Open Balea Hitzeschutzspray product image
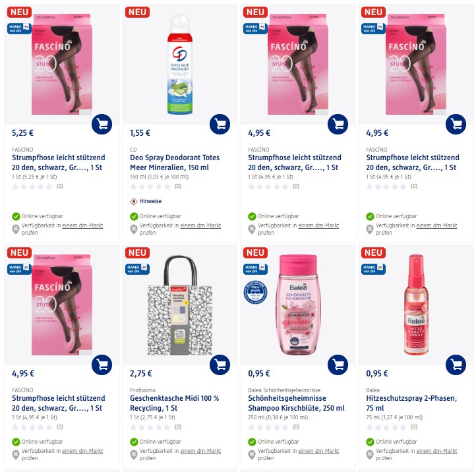The image size is (476, 472). point(416,305)
